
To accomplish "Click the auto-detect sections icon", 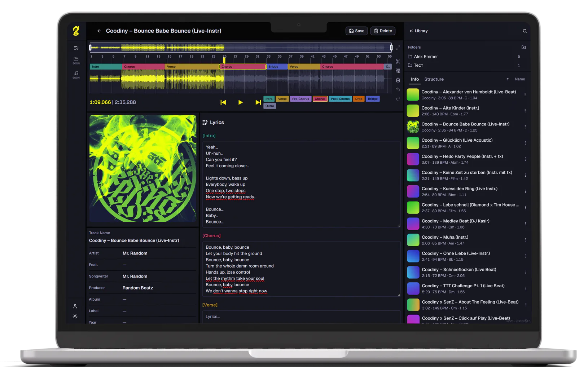I will [398, 71].
